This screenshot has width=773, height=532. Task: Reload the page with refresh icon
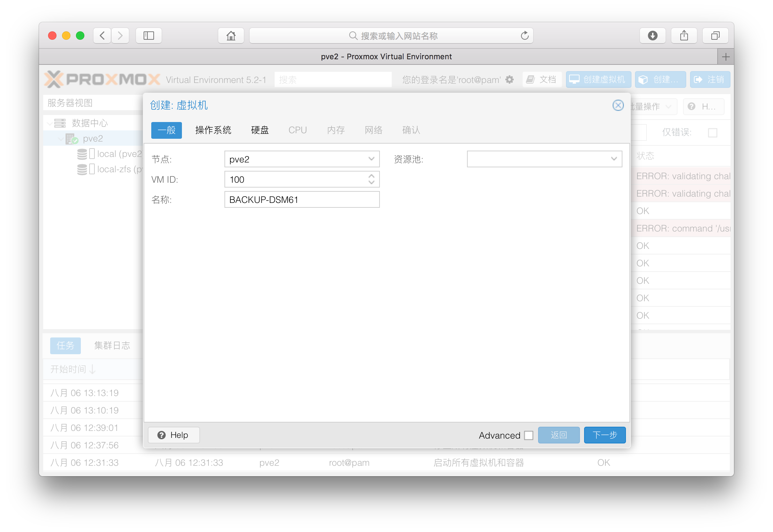coord(525,36)
